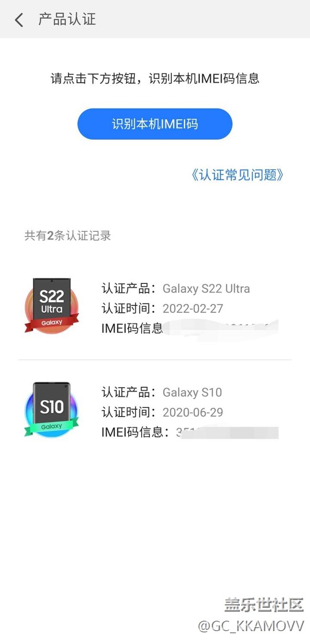The width and height of the screenshot is (310, 644).
Task: Click the 共有2条认证记录 count text
Action: [68, 236]
